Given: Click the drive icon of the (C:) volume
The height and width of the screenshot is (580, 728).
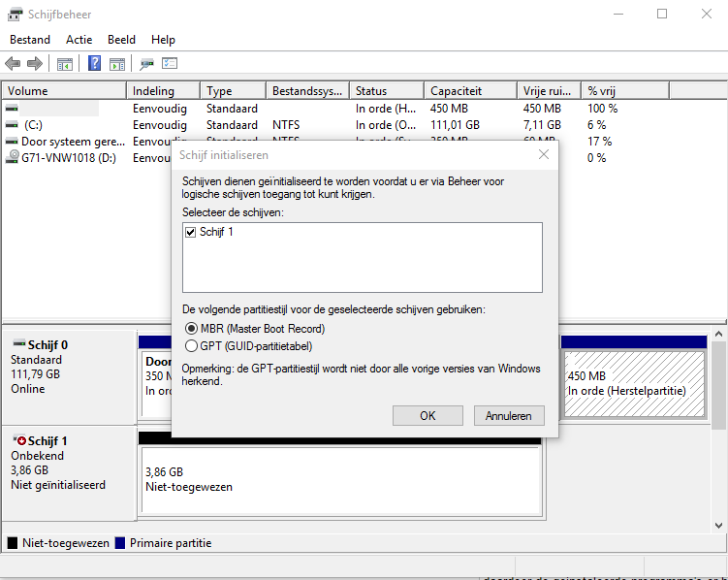Looking at the screenshot, I should (x=12, y=125).
